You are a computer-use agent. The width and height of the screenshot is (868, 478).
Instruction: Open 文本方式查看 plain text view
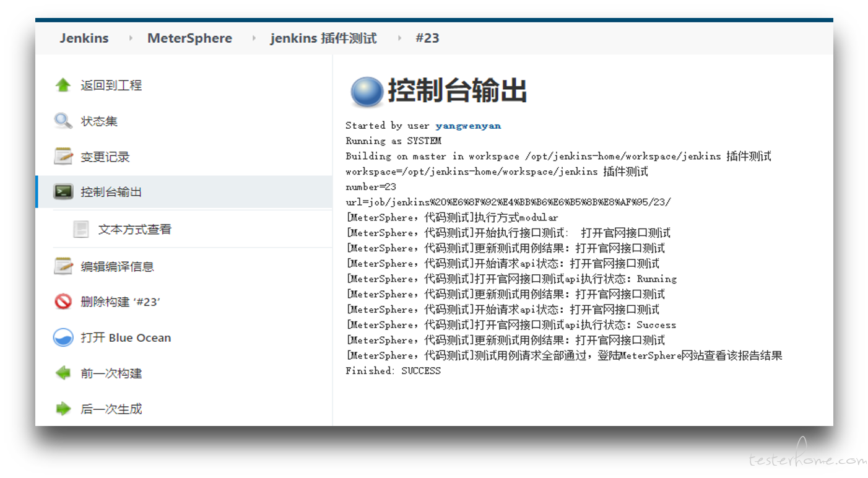[x=135, y=230]
